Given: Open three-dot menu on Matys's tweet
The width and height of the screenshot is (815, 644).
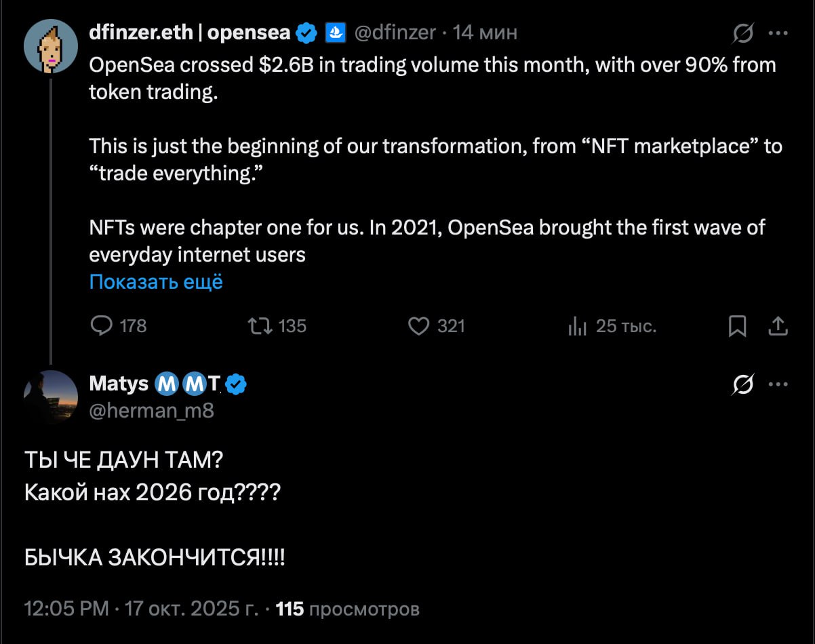Looking at the screenshot, I should coord(778,384).
